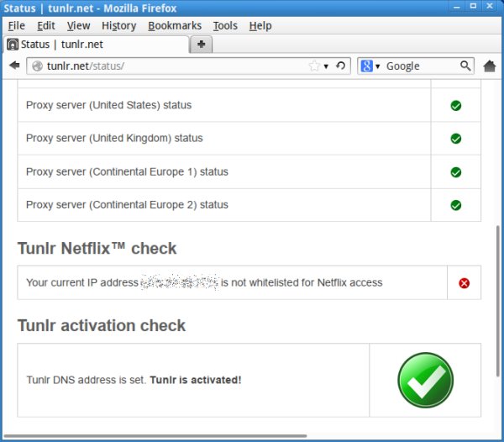Image resolution: width=504 pixels, height=442 pixels.
Task: Click the site identity globe icon
Action: click(37, 66)
